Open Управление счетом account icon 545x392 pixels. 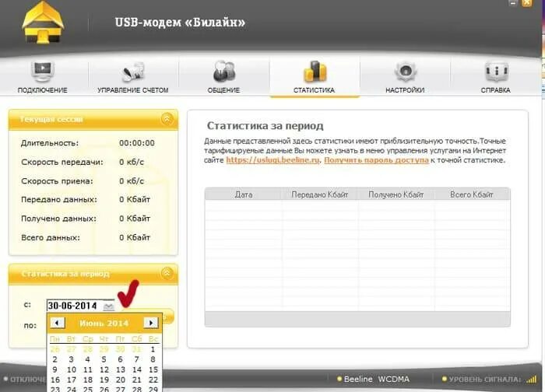(133, 72)
